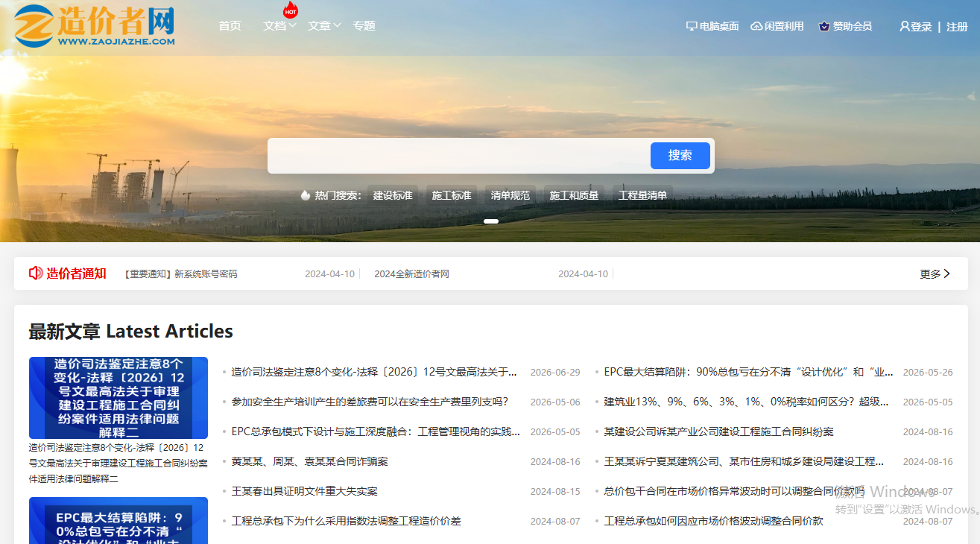Open notice 【重要通知】新系统账号密码
The image size is (980, 544).
[x=181, y=274]
